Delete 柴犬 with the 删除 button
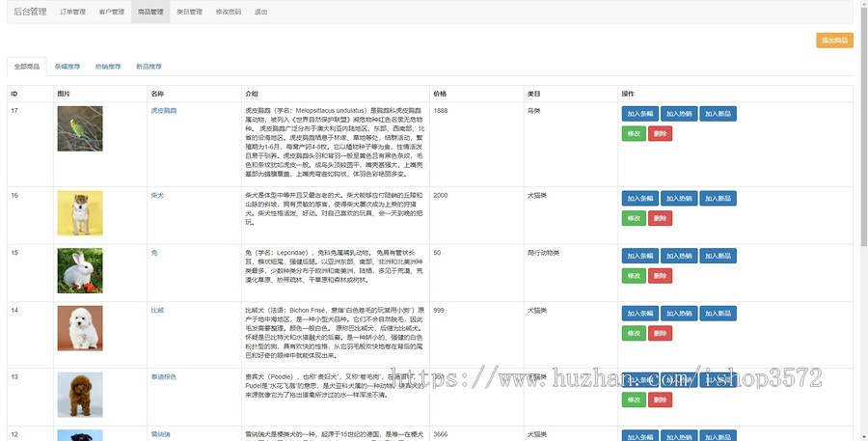Image resolution: width=868 pixels, height=441 pixels. 660,218
